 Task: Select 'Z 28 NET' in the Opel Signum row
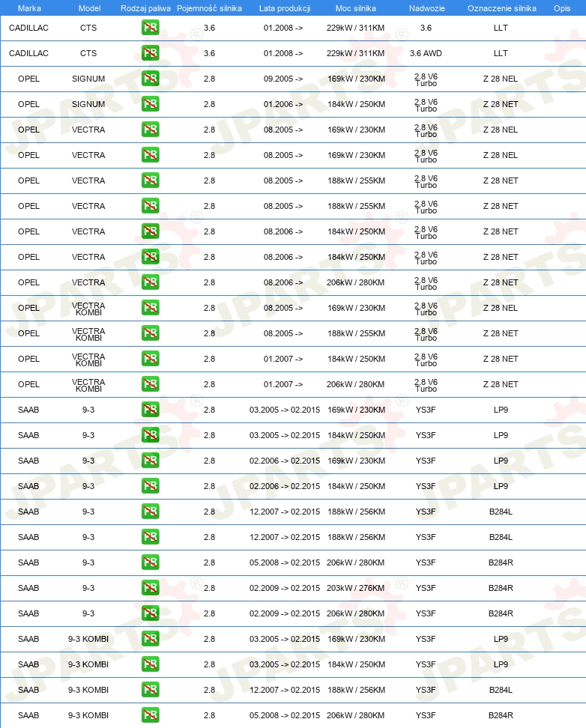click(501, 104)
